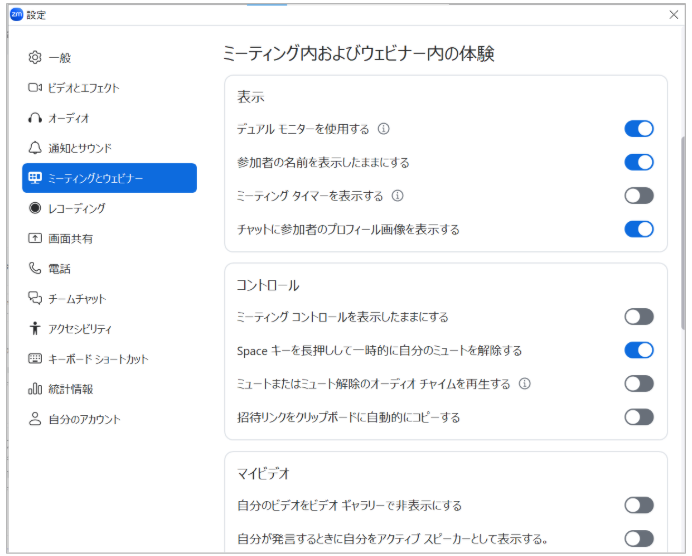Click the settings panel vertical scrollbar
Image resolution: width=692 pixels, height=556 pixels.
coord(683,232)
